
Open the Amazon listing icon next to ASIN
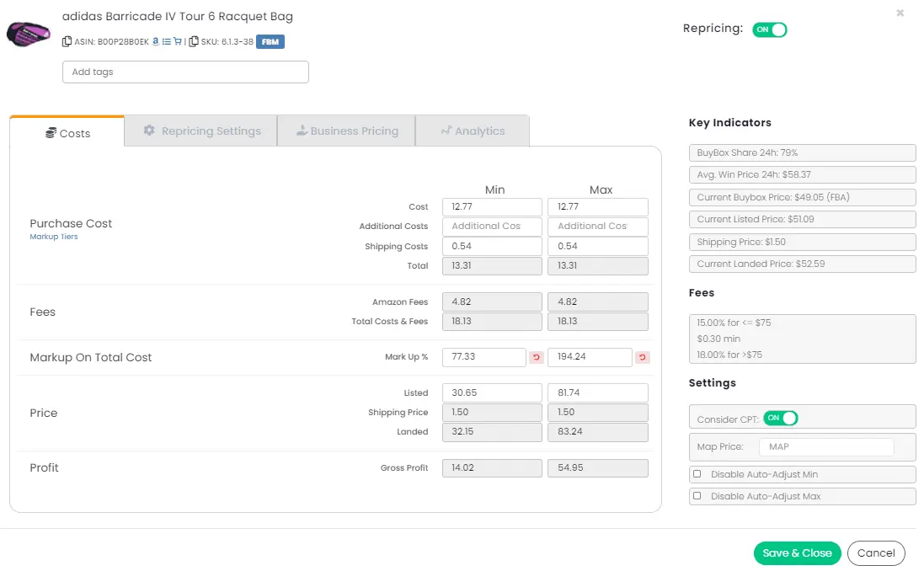tap(156, 41)
